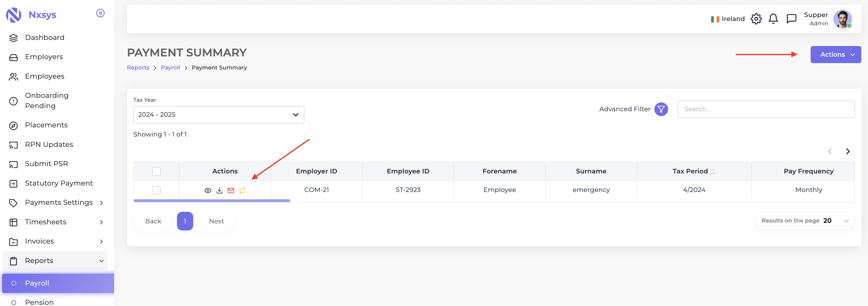The image size is (868, 306).
Task: Click the Placements compass icon
Action: (x=13, y=125)
